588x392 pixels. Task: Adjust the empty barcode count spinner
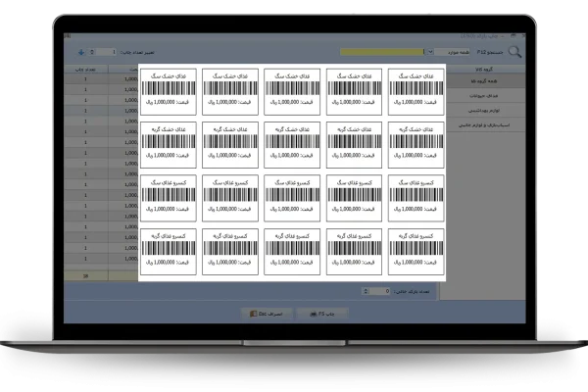(x=366, y=291)
